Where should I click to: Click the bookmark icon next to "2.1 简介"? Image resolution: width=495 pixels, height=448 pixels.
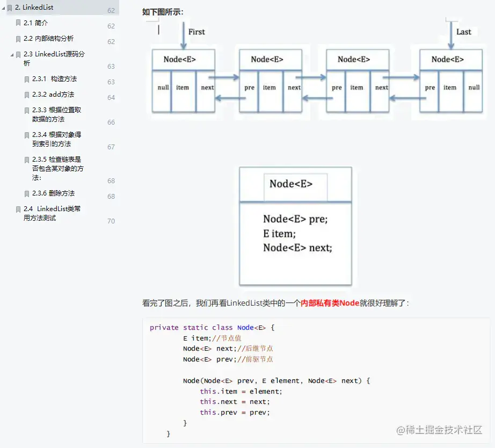point(18,23)
